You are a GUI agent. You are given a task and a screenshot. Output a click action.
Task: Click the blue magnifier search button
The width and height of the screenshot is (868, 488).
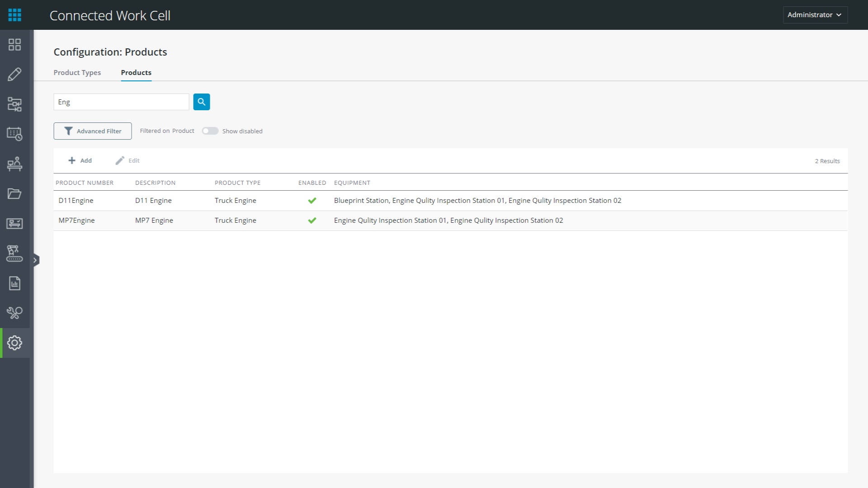point(202,102)
